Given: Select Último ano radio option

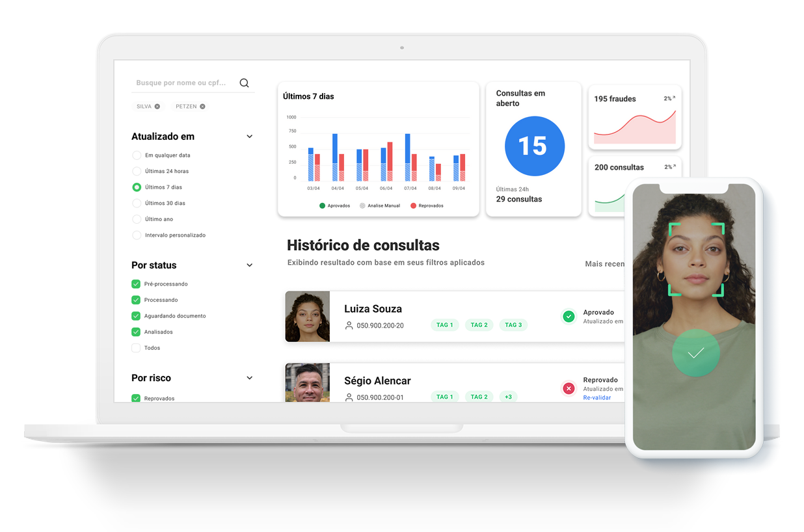Looking at the screenshot, I should [x=137, y=219].
